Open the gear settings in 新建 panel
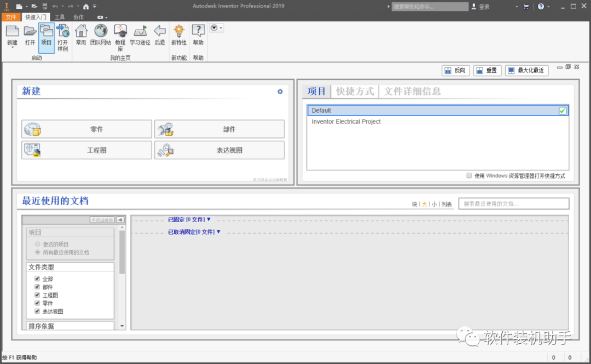This screenshot has height=364, width=591. (280, 91)
